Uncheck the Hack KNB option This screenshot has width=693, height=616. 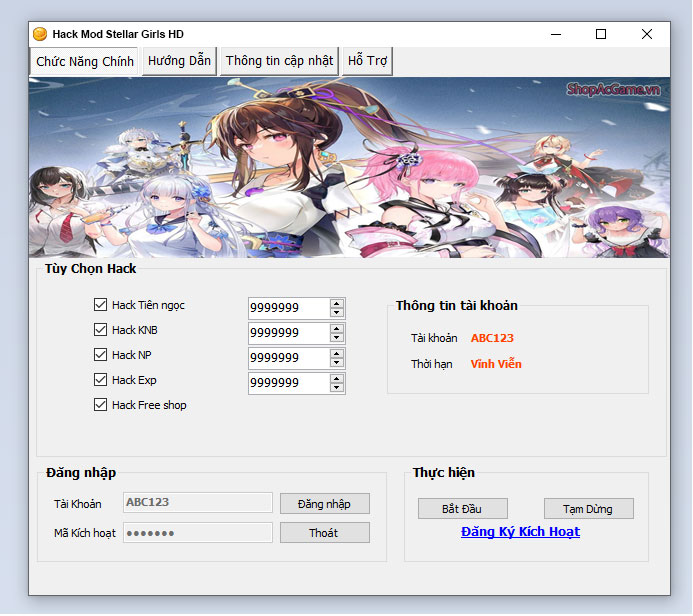(x=100, y=330)
